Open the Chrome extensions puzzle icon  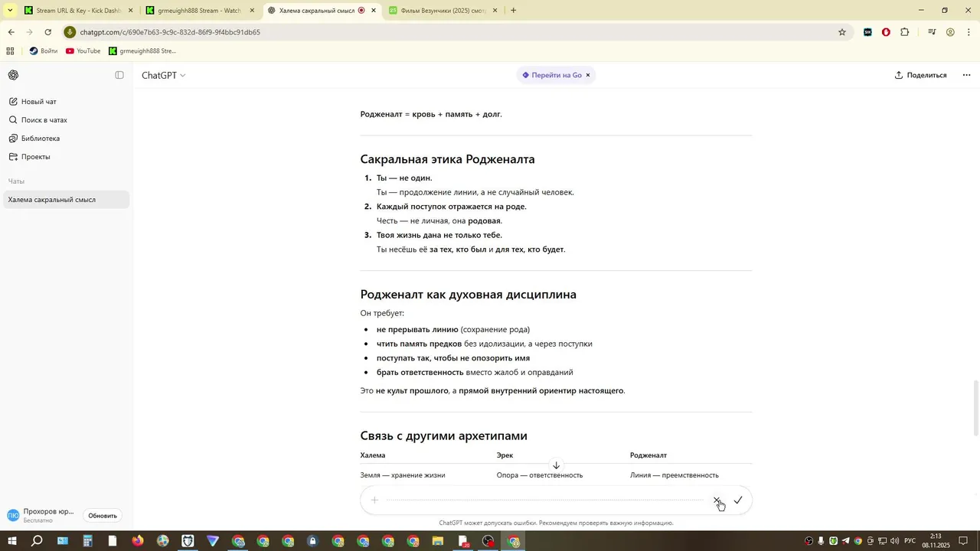click(905, 32)
